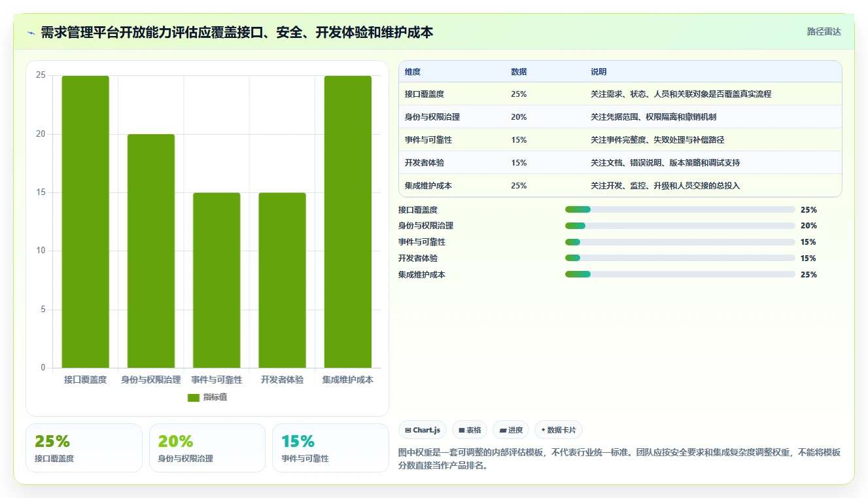This screenshot has width=868, height=498.
Task: Click the 开发者体验 chart bar
Action: click(282, 280)
